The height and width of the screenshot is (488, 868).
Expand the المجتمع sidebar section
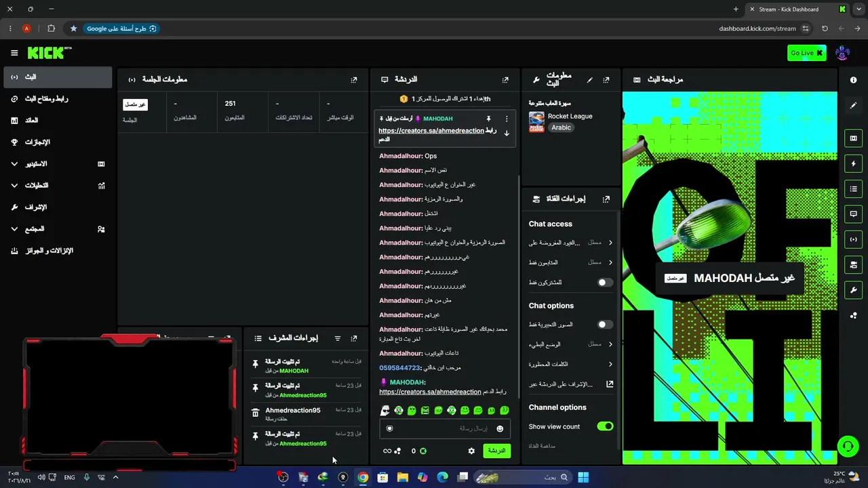coord(58,229)
